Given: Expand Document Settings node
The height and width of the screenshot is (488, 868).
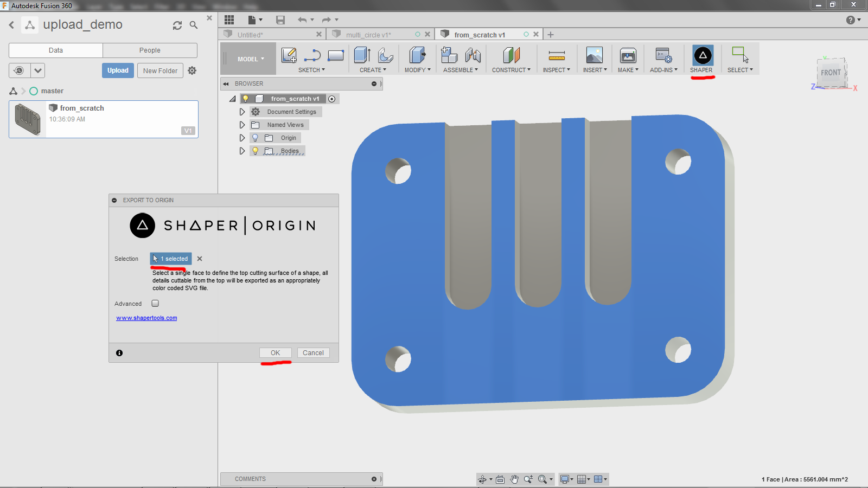Looking at the screenshot, I should (242, 112).
